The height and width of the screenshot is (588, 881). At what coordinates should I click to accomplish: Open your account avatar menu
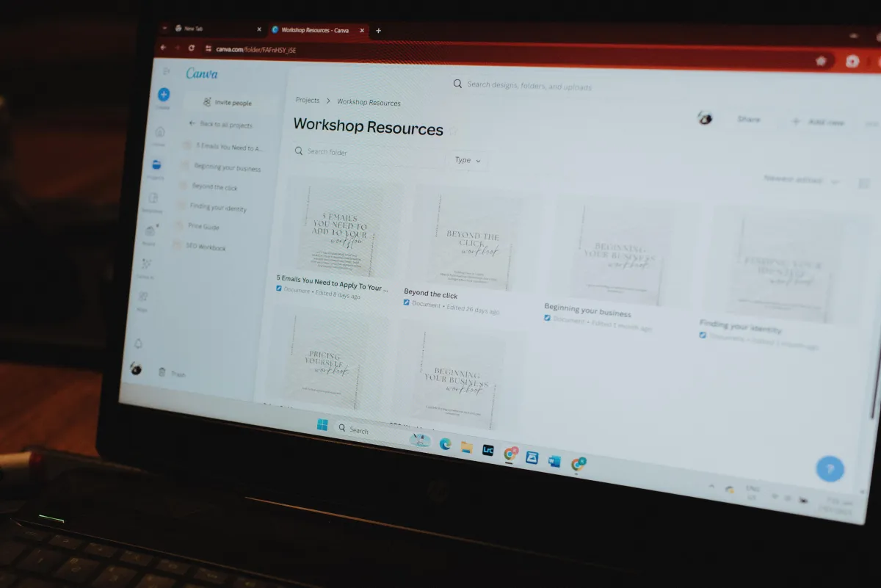(706, 117)
